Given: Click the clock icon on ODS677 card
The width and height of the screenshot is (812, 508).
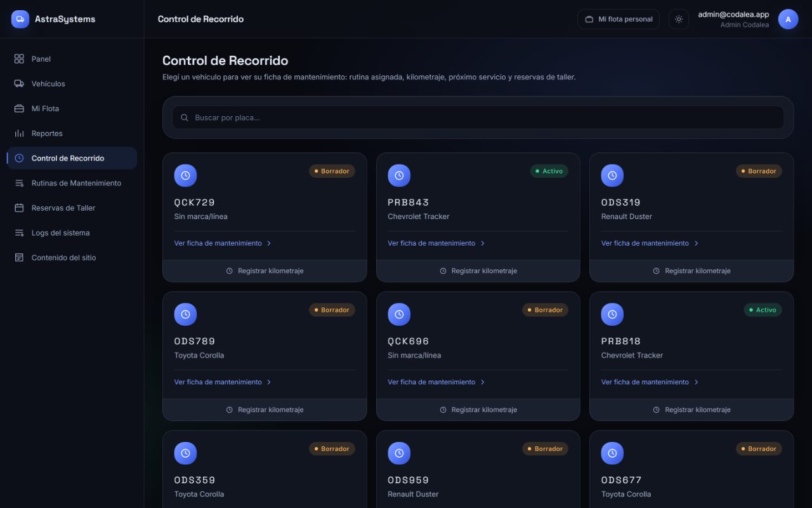Looking at the screenshot, I should (612, 453).
